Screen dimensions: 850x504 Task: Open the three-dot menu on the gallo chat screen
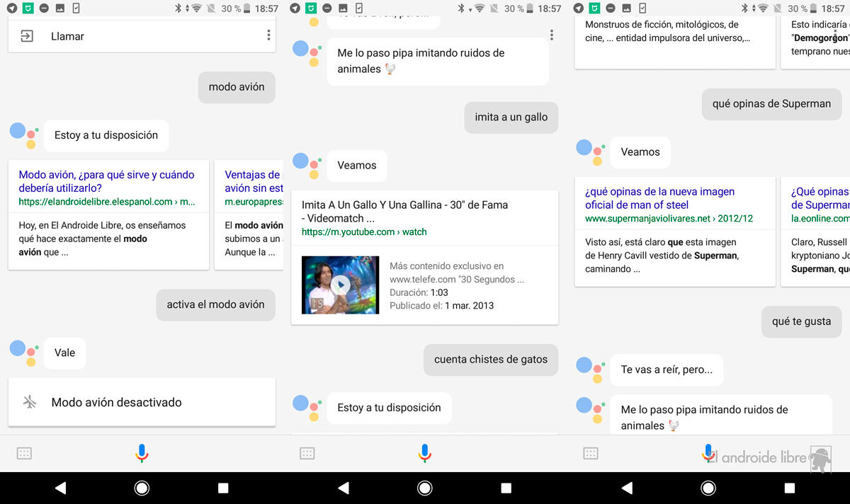click(552, 35)
